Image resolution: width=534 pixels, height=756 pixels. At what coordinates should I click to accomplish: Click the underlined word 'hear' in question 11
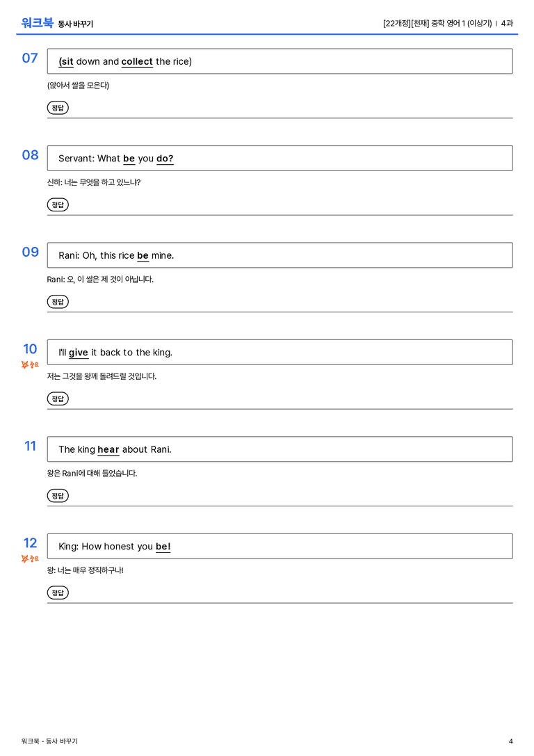pyautogui.click(x=108, y=450)
